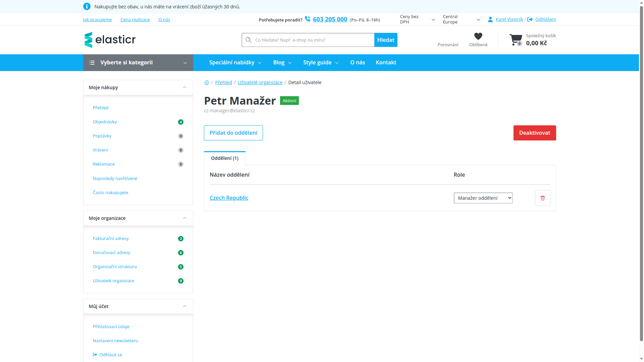Click the magnifier icon in search box

pos(249,40)
